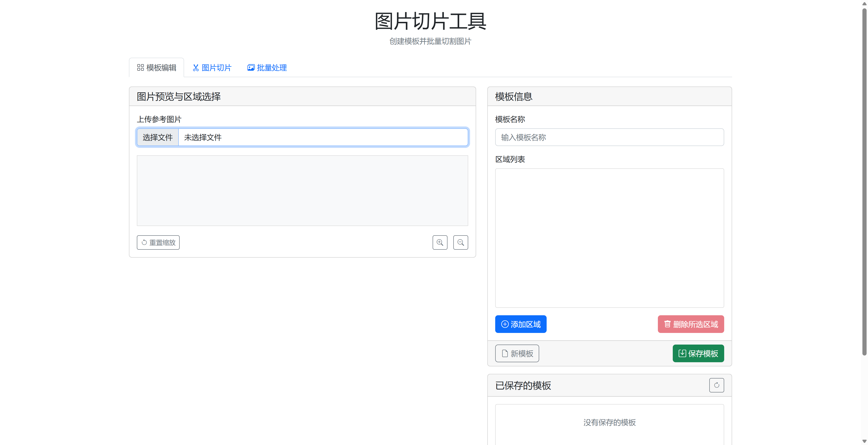Screen dimensions: 868x445
Task: Click the zoom in magnifier icon
Action: coord(440,242)
